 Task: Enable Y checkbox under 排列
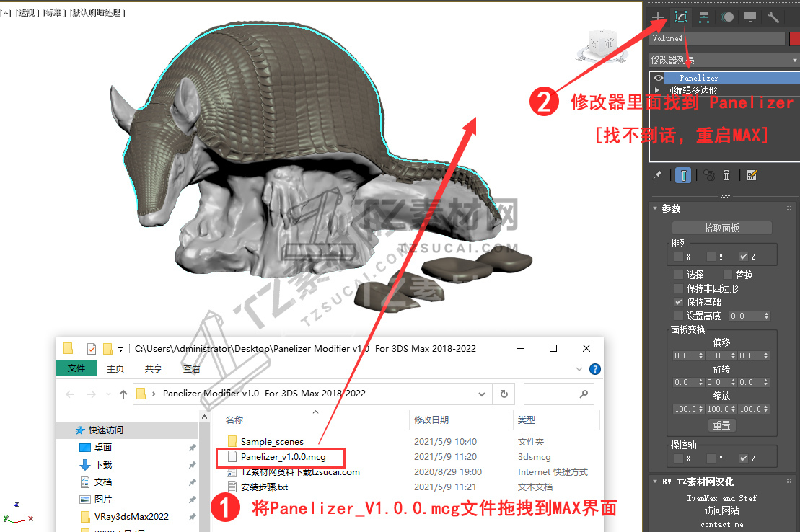[x=711, y=257]
